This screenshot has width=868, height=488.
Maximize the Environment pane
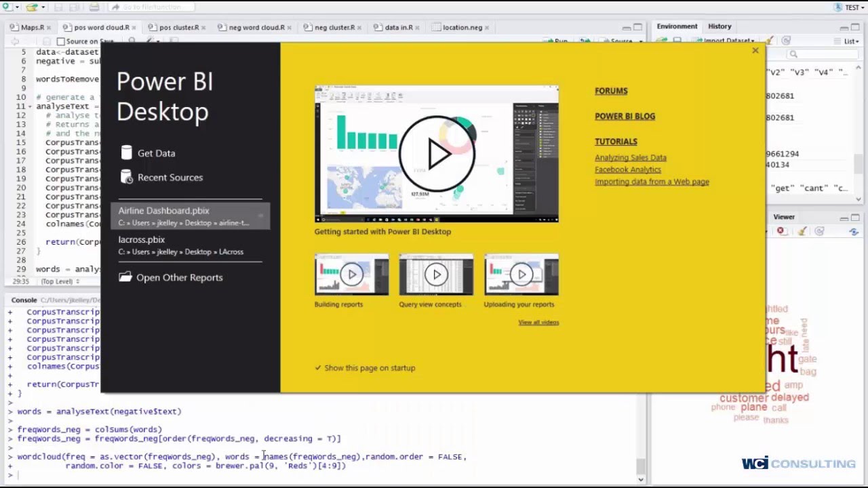coord(855,28)
